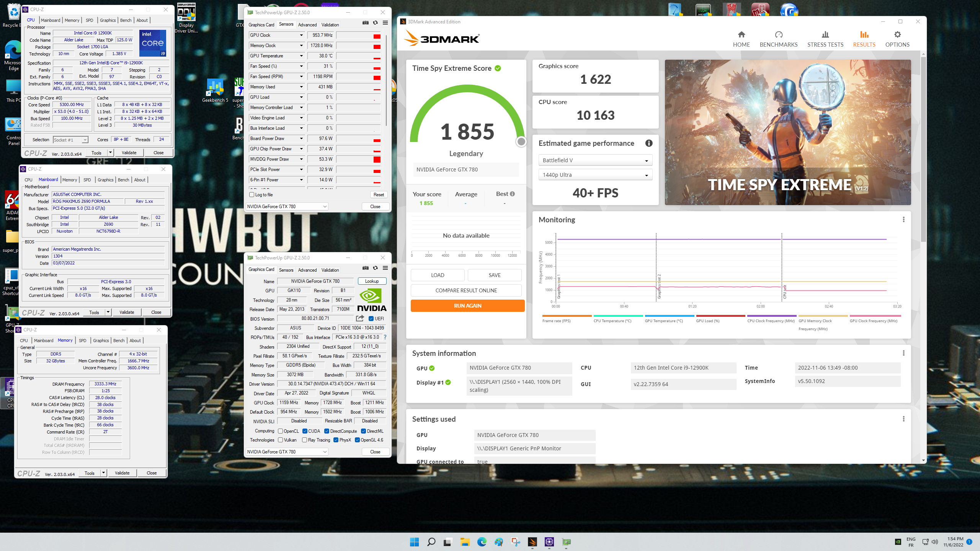Toggle OpenCL checkbox in GPU-Z
The height and width of the screenshot is (551, 980).
coord(280,431)
